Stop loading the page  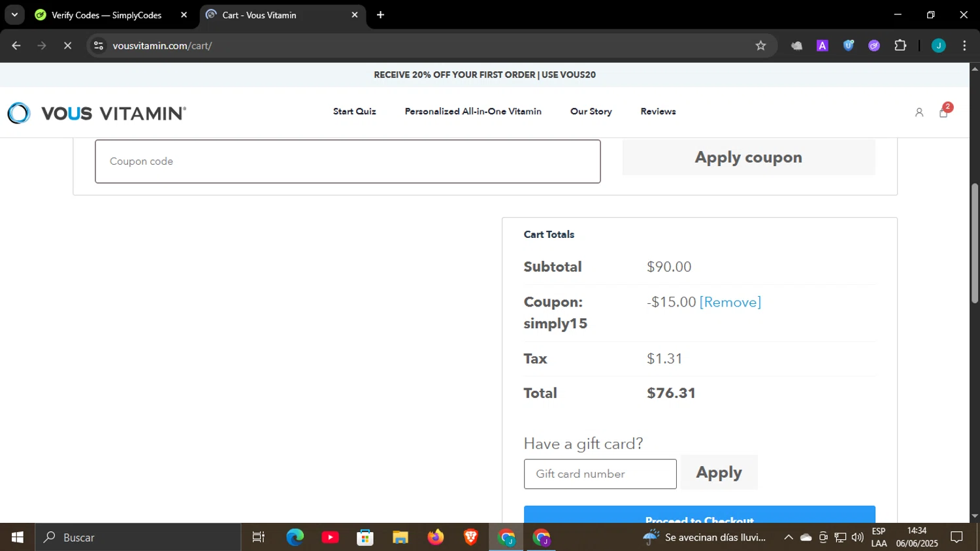click(x=67, y=46)
